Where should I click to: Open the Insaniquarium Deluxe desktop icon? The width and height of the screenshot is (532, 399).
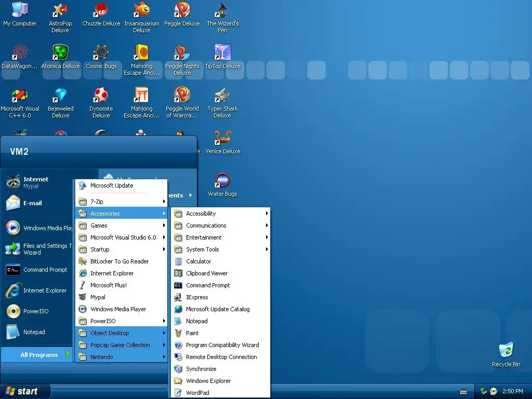pos(141,18)
